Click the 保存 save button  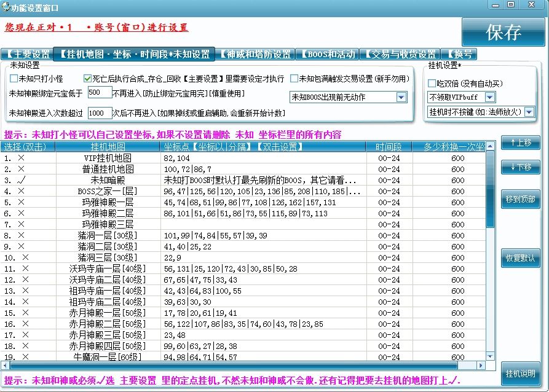coord(503,32)
